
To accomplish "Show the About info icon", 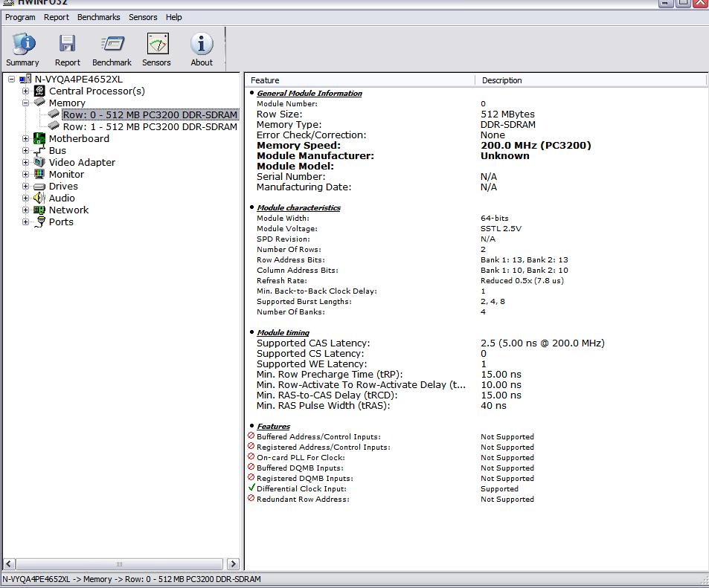I will coord(201,44).
